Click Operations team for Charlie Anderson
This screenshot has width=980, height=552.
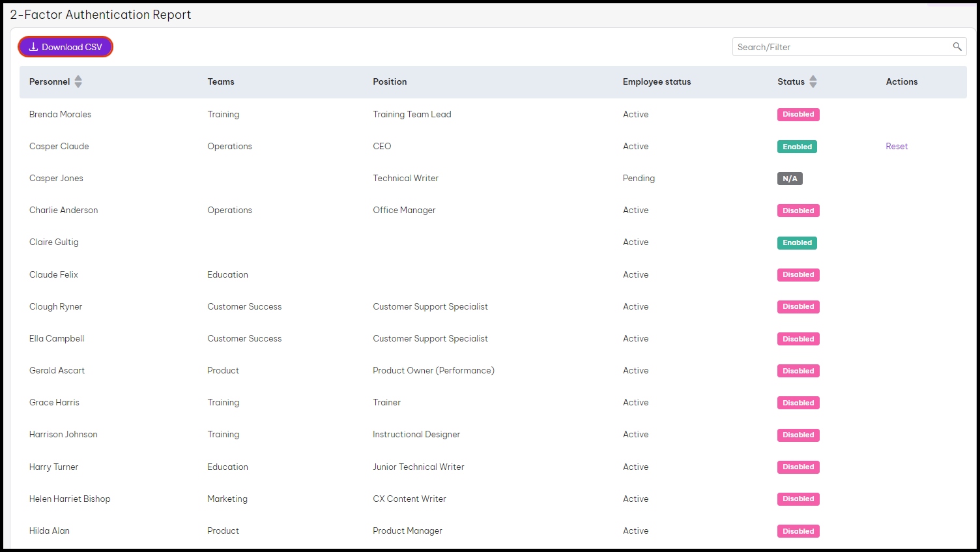click(x=229, y=211)
